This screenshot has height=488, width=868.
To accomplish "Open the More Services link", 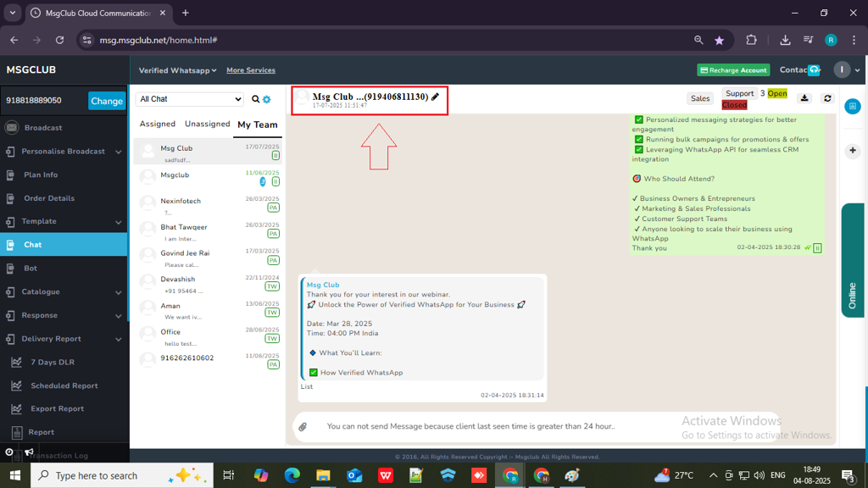I will coord(251,70).
